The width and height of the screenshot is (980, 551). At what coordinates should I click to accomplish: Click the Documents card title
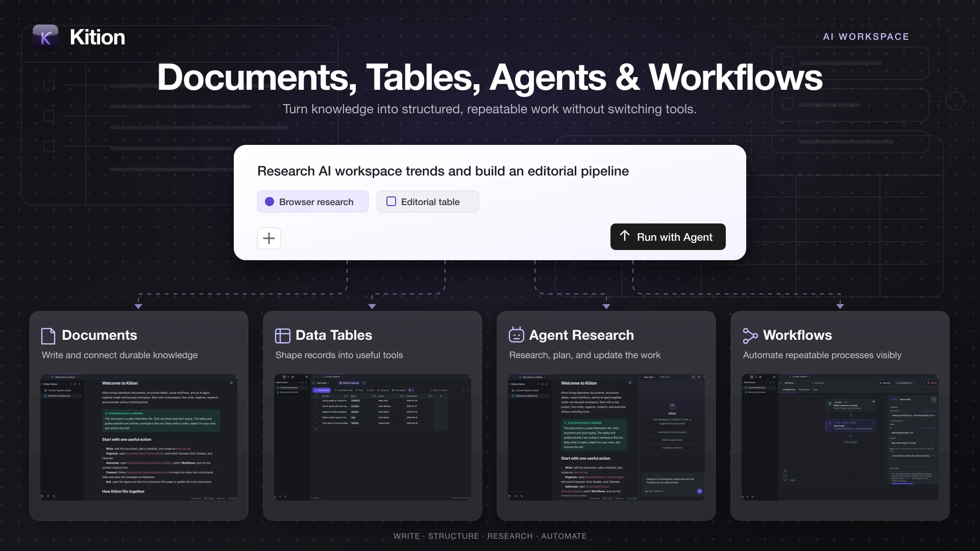pos(100,335)
